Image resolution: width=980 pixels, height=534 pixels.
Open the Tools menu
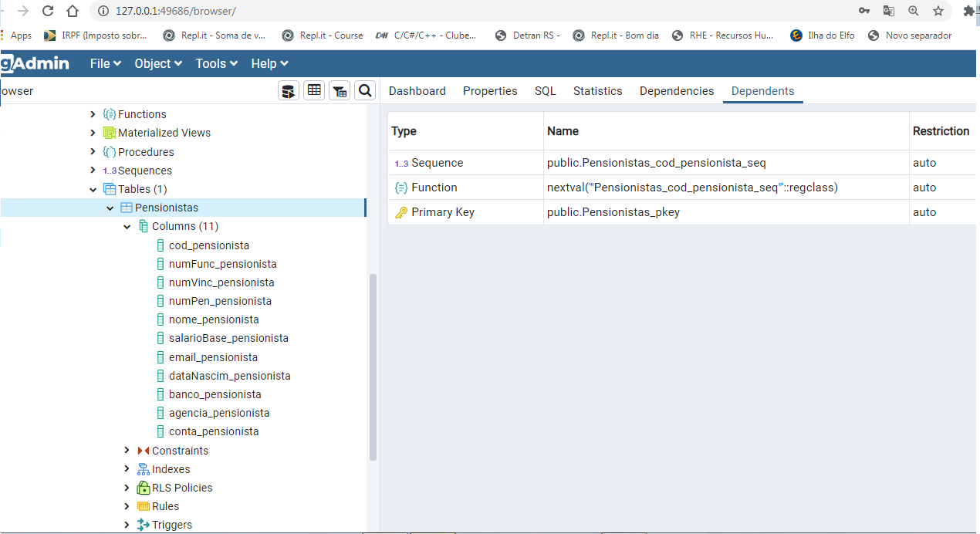tap(217, 63)
